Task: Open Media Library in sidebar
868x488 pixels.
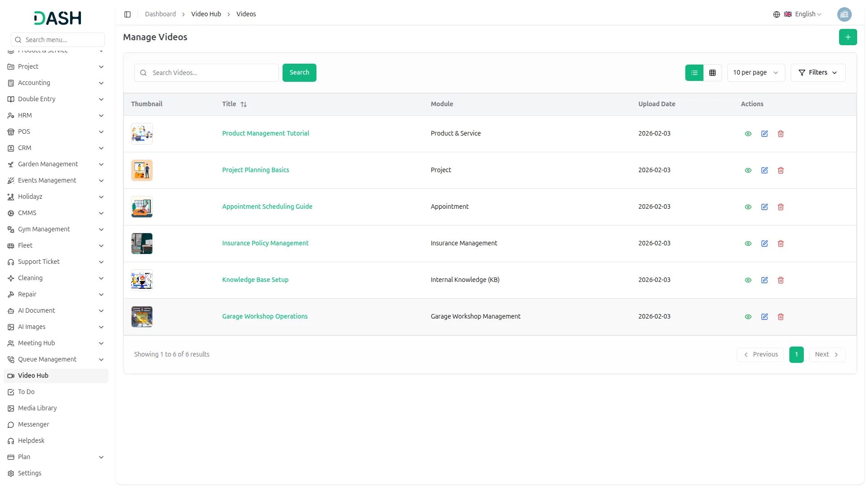Action: [x=37, y=408]
